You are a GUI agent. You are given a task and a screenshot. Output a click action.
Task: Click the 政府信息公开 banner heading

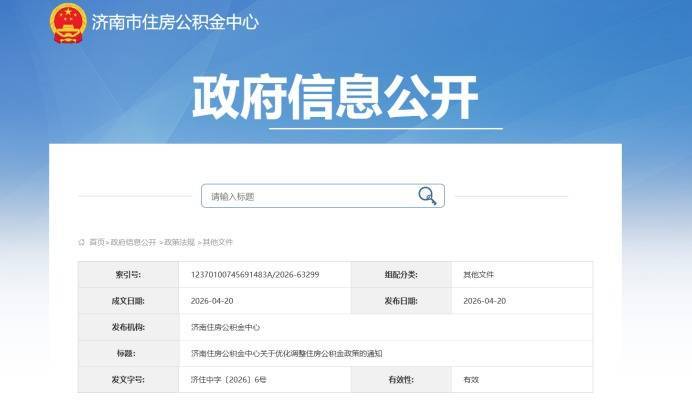335,98
